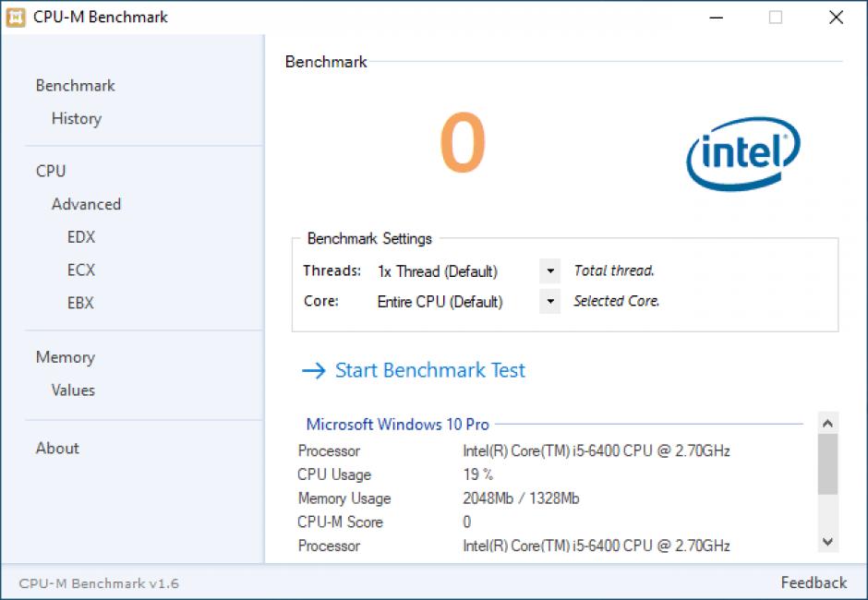This screenshot has width=868, height=600.
Task: Click the system info scroll up arrow
Action: (x=827, y=424)
